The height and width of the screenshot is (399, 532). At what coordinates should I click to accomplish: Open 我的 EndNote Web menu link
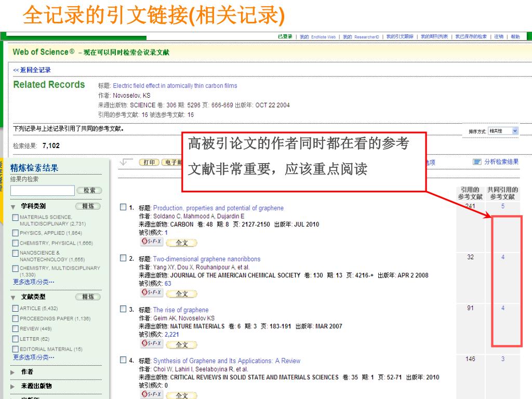click(317, 37)
